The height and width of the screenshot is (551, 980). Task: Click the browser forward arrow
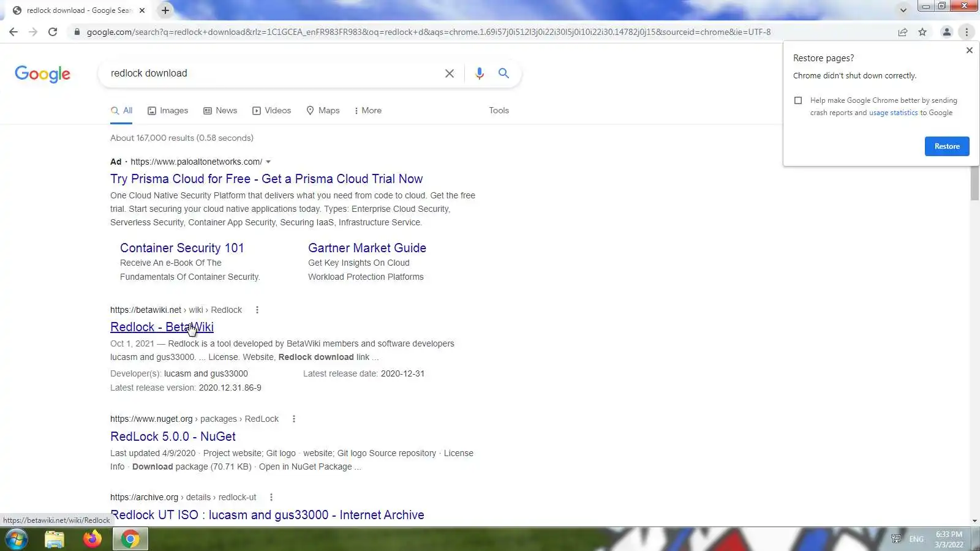(33, 32)
